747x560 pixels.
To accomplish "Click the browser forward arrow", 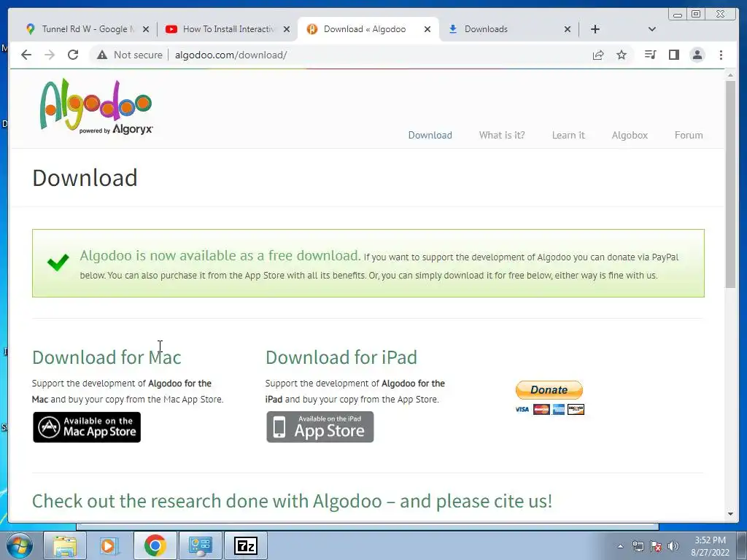I will pos(50,55).
